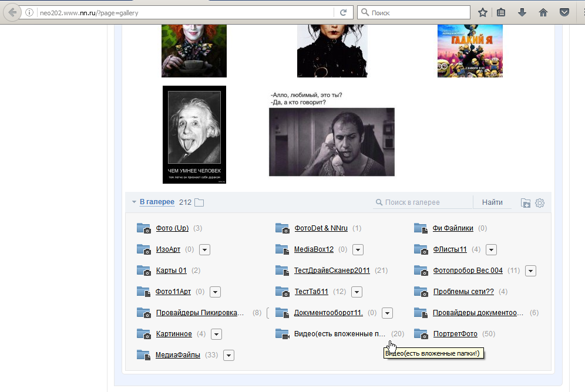Open the dropdown next to MediaBox12
Image resolution: width=585 pixels, height=392 pixels.
point(358,249)
